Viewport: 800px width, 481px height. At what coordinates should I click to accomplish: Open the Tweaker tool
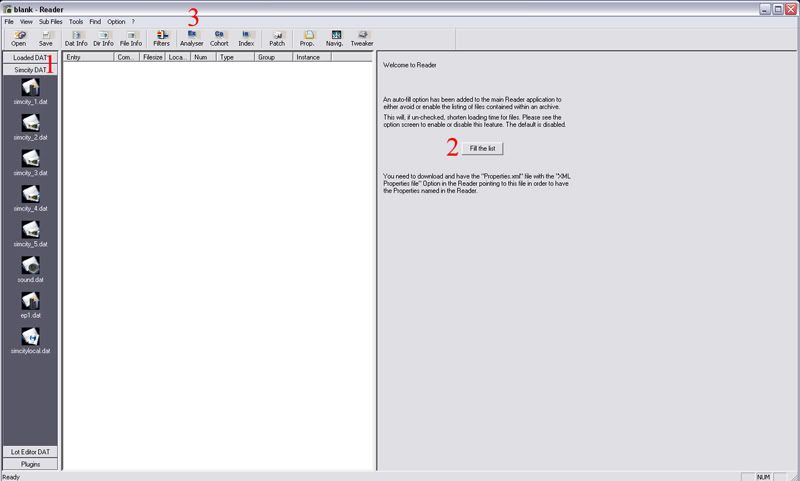point(362,38)
